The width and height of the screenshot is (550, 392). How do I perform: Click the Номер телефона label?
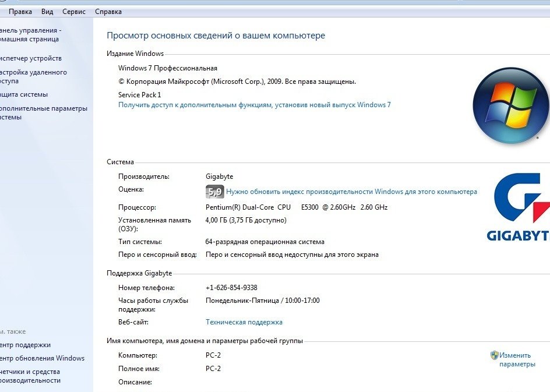[x=146, y=288]
